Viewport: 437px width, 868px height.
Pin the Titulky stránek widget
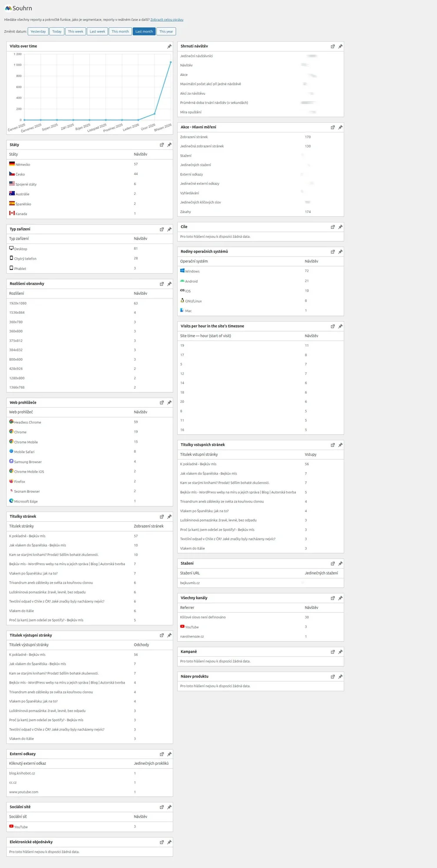tap(169, 517)
